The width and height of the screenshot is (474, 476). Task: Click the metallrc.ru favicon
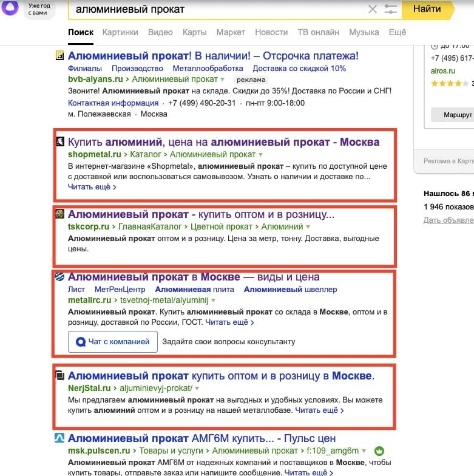coord(59,277)
